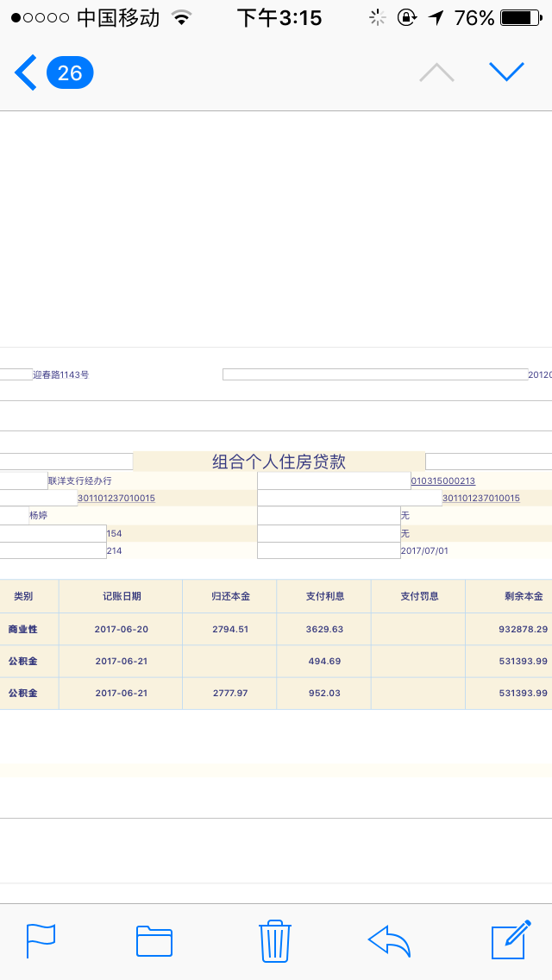Compose new message with pencil icon
552x980 pixels.
pos(510,939)
